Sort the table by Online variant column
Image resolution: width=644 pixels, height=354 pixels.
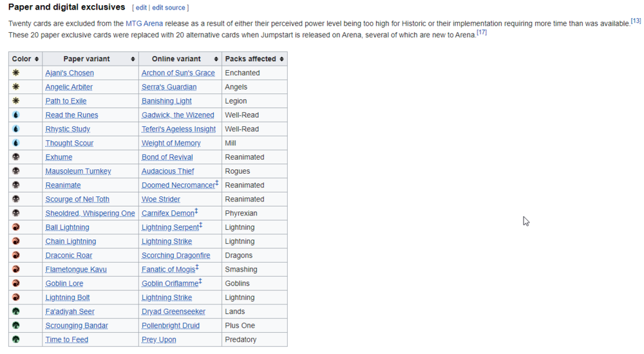tap(180, 59)
